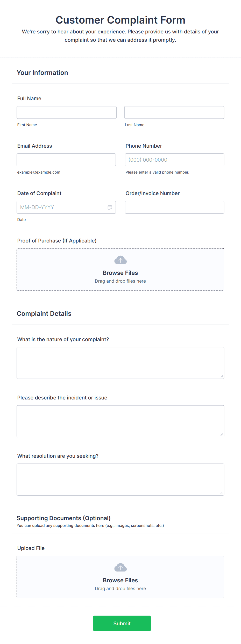Focus the First Name input field
241x644 pixels.
point(66,112)
